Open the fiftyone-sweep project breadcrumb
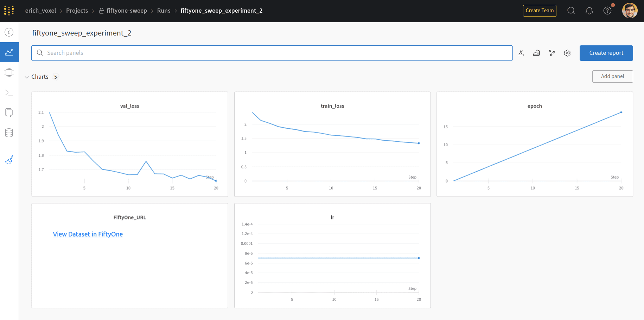This screenshot has height=320, width=644. click(123, 11)
